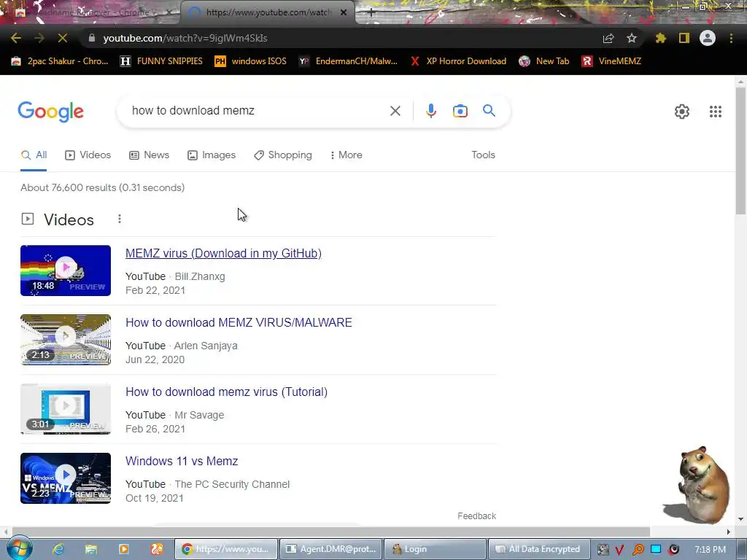Switch to All Data Encrypted taskbar window
This screenshot has height=560, width=747.
point(539,549)
